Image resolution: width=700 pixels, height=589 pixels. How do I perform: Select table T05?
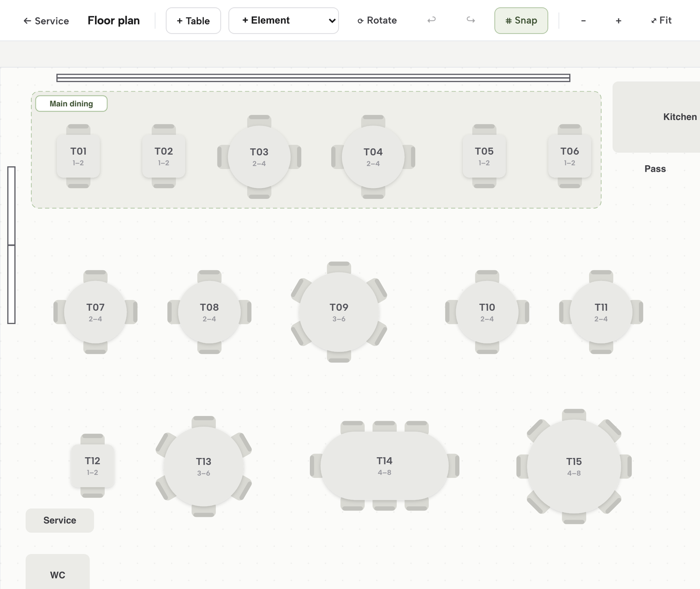tap(484, 156)
